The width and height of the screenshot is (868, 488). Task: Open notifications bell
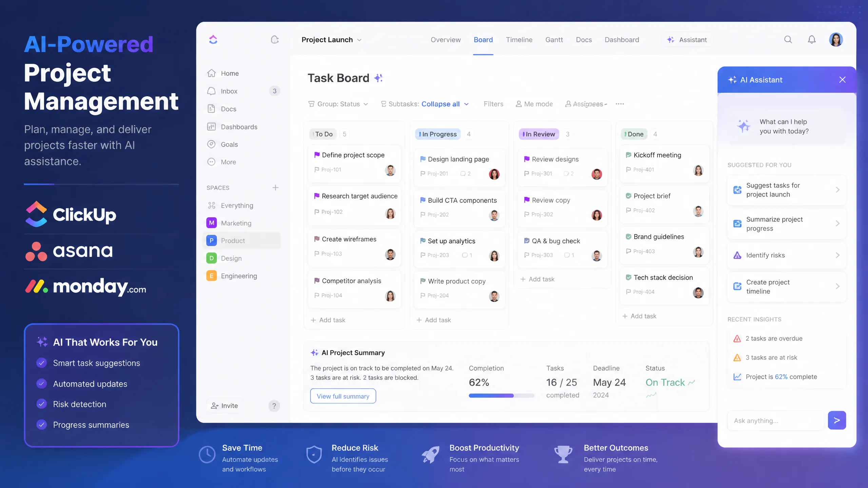point(812,40)
